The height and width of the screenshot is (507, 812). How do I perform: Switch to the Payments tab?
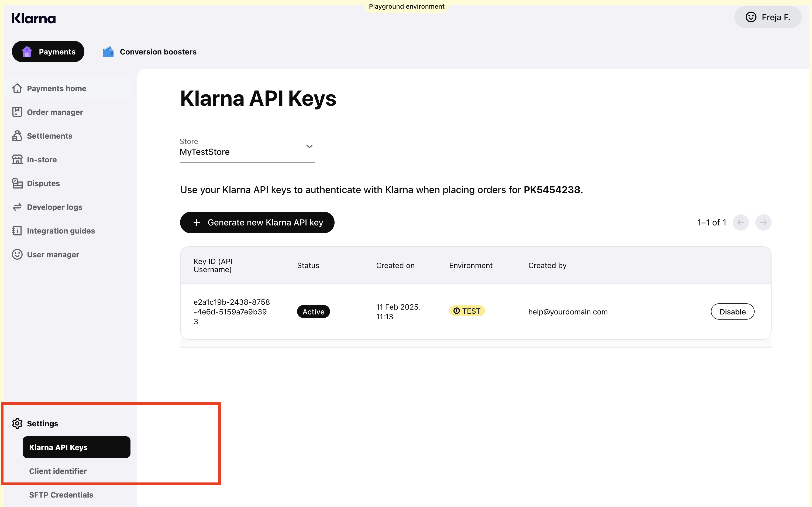pos(48,51)
